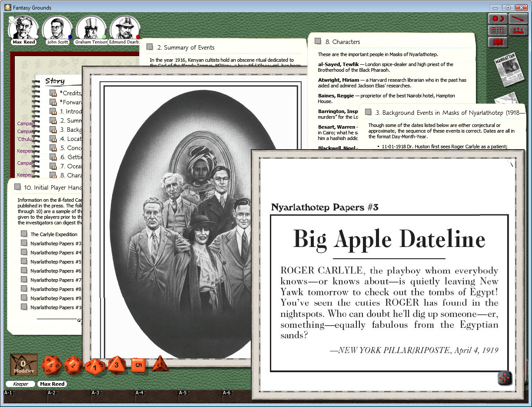Image resolution: width=532 pixels, height=407 pixels.
Task: Select the Max Reed character portrait
Action: (x=23, y=27)
